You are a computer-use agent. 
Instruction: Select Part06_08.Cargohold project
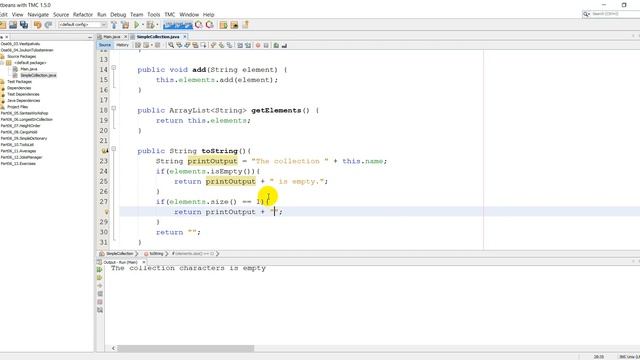[x=19, y=132]
